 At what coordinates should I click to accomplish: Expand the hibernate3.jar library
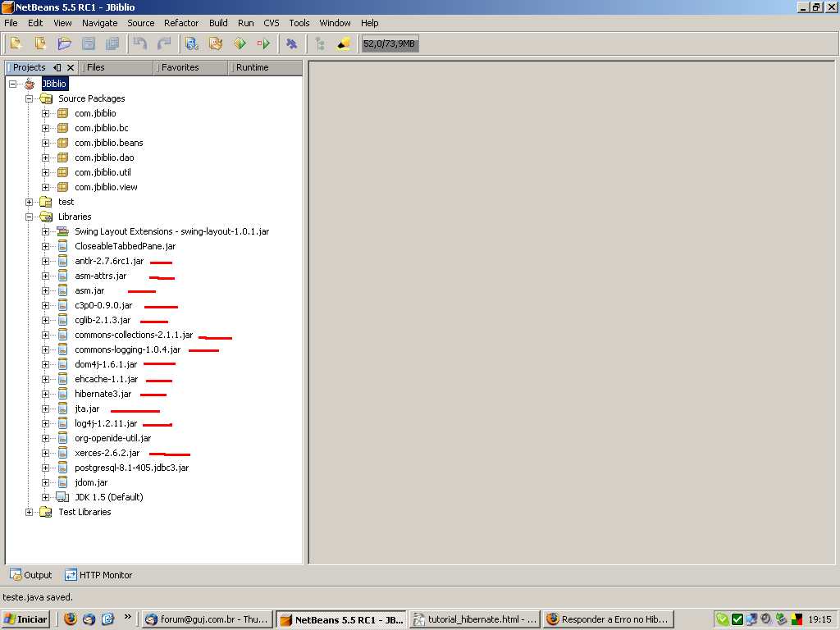click(46, 394)
